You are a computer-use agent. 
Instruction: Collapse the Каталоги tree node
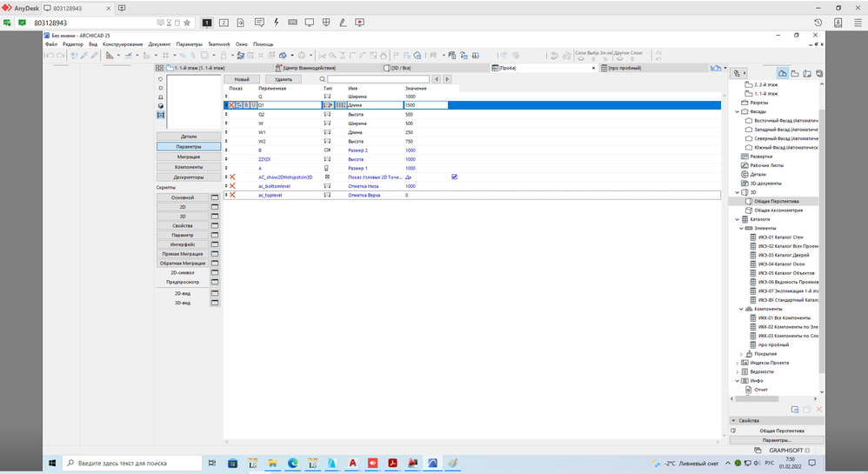pyautogui.click(x=738, y=219)
